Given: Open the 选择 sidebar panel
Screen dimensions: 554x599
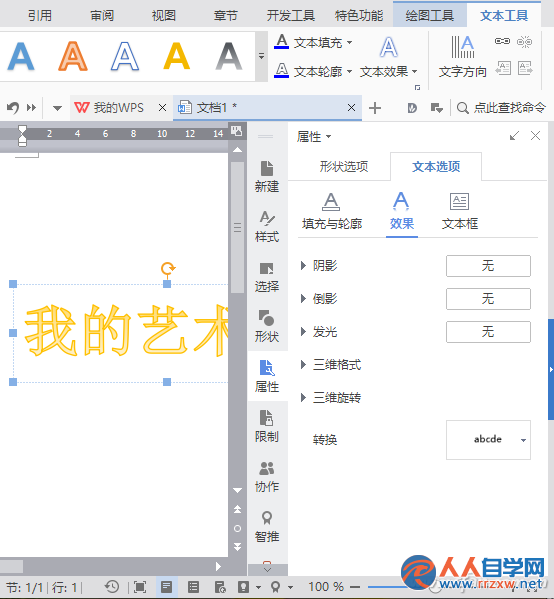Looking at the screenshot, I should point(267,277).
